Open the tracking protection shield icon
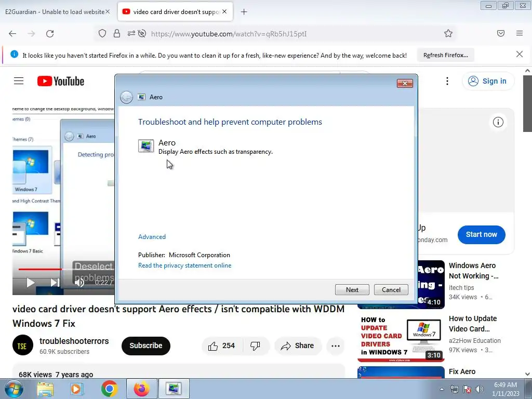 point(102,33)
